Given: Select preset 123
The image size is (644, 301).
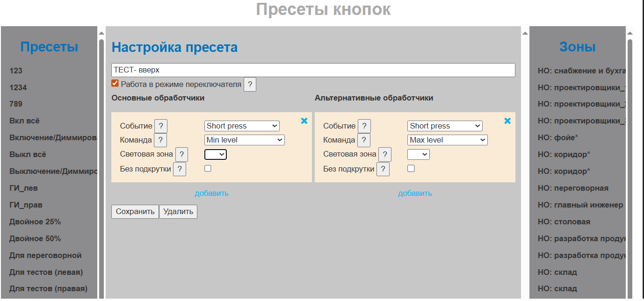Looking at the screenshot, I should 16,71.
